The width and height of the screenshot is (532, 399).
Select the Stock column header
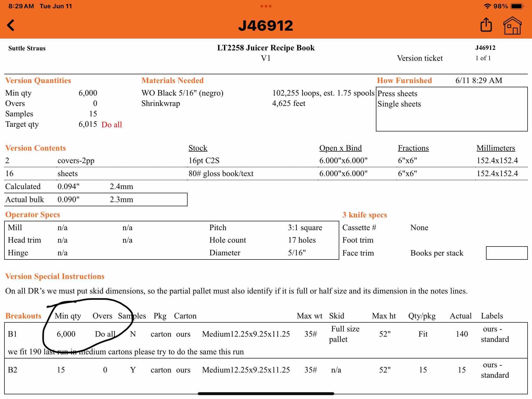pyautogui.click(x=198, y=148)
